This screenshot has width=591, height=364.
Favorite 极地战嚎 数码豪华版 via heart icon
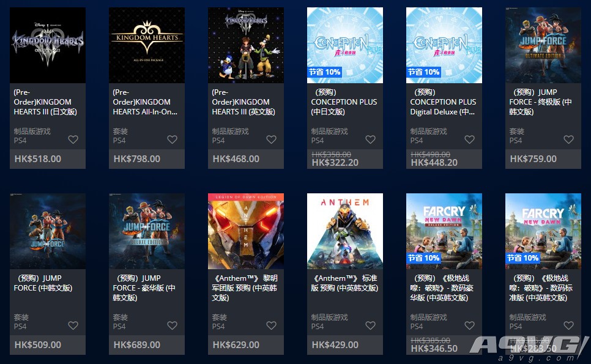point(470,325)
